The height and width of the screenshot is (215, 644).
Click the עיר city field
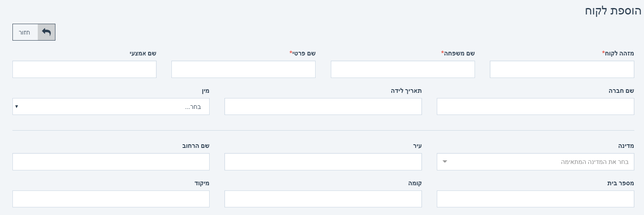pyautogui.click(x=323, y=162)
